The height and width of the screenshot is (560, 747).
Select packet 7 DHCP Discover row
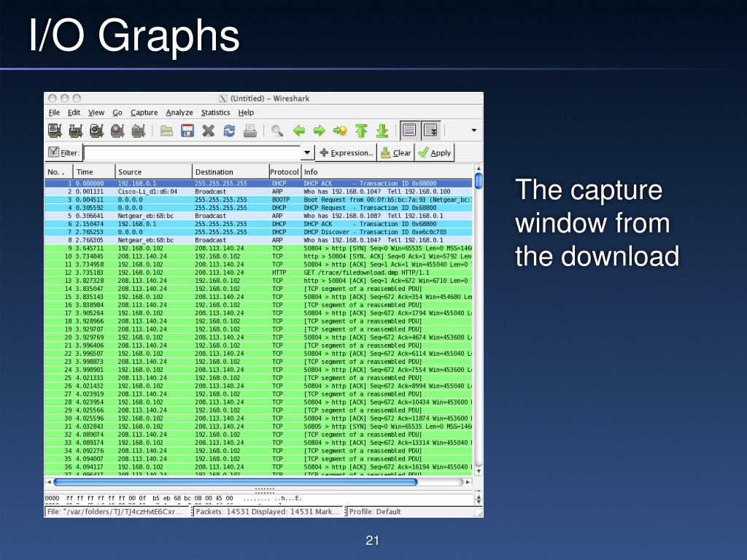coord(259,232)
